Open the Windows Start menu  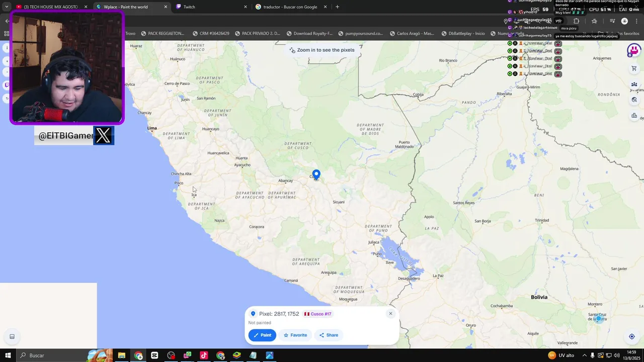[8, 355]
